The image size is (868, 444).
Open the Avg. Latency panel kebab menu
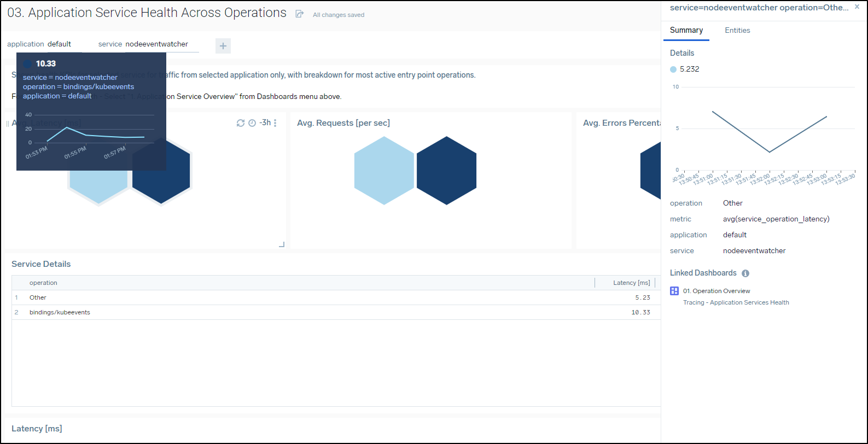click(275, 123)
